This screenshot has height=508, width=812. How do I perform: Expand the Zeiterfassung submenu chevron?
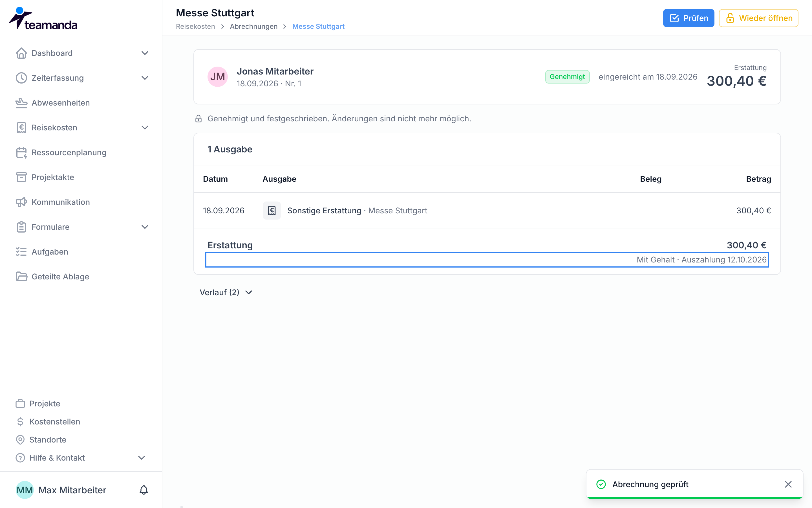point(145,78)
